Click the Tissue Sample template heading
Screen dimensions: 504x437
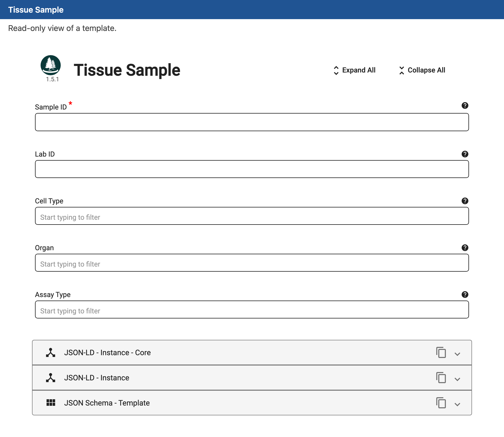pos(127,70)
